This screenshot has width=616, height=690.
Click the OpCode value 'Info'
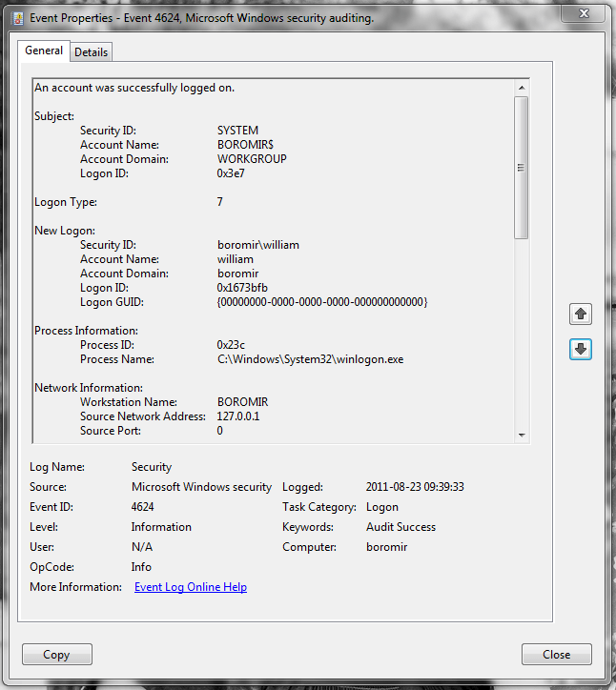[x=141, y=567]
